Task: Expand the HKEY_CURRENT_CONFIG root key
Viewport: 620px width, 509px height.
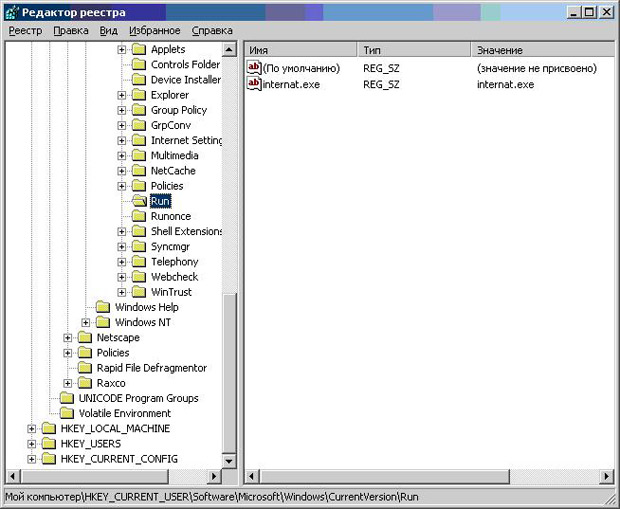Action: tap(32, 459)
